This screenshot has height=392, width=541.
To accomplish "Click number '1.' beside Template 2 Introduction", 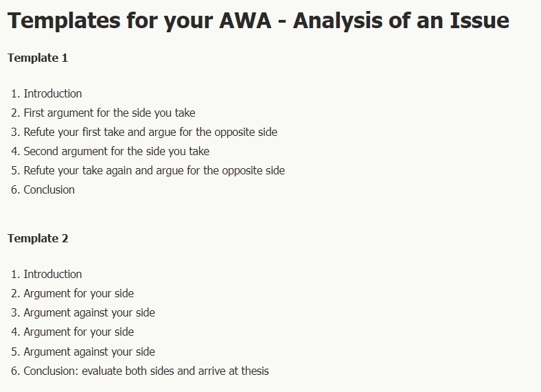I will click(x=15, y=274).
